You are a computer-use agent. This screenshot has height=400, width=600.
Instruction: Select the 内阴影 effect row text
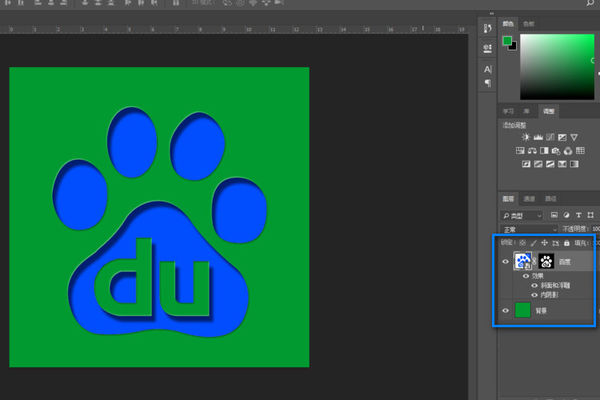pos(549,295)
